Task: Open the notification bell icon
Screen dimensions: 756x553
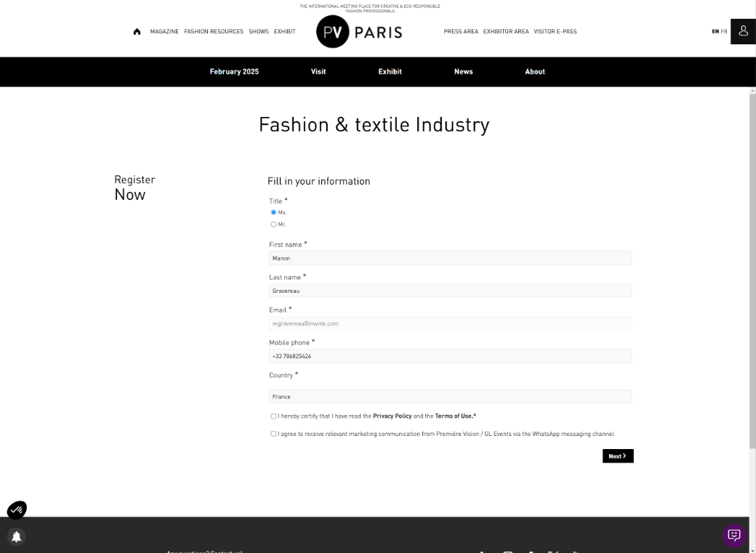Action: (17, 536)
